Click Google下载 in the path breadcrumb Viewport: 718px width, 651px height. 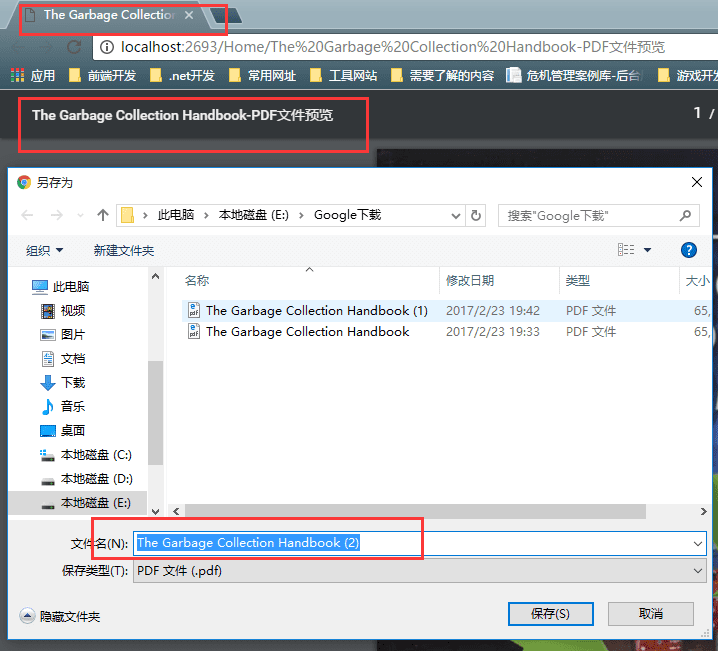click(347, 215)
